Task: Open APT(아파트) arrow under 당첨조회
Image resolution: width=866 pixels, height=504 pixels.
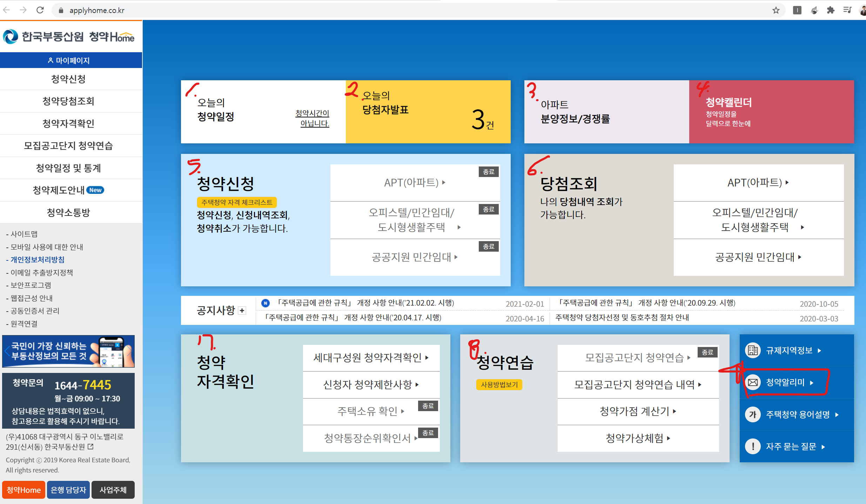Action: [x=787, y=182]
